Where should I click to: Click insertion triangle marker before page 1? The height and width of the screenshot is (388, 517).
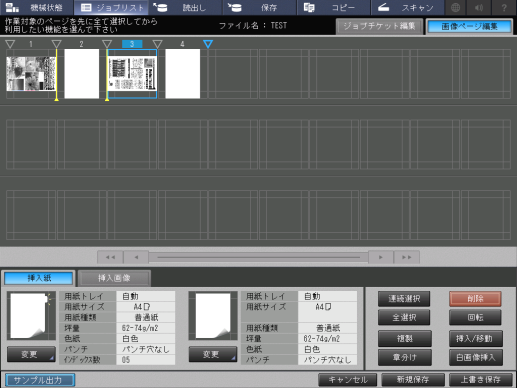coord(10,44)
